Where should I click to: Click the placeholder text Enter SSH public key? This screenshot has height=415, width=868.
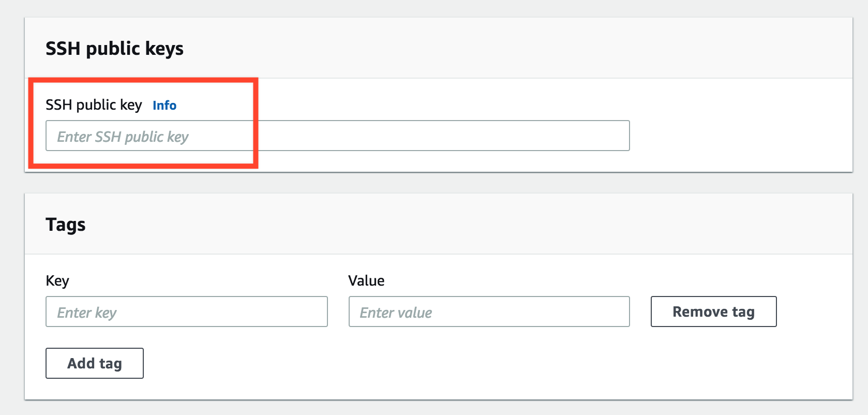click(x=123, y=137)
